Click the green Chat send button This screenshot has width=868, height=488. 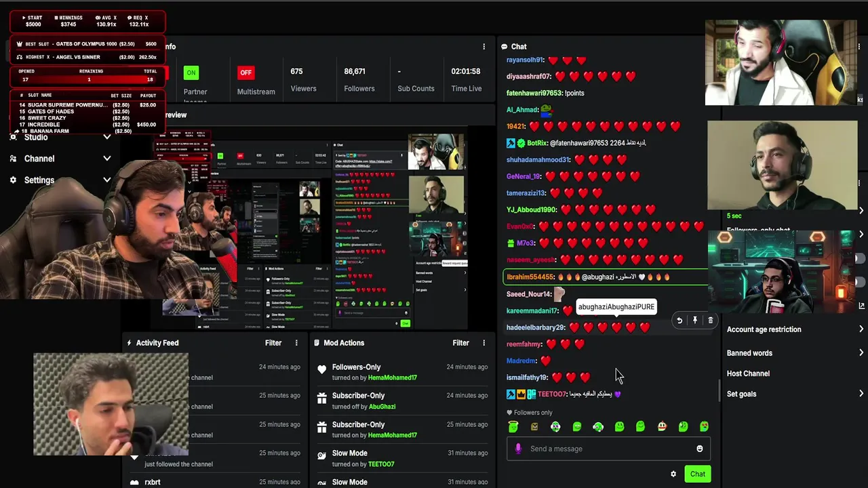(x=697, y=474)
